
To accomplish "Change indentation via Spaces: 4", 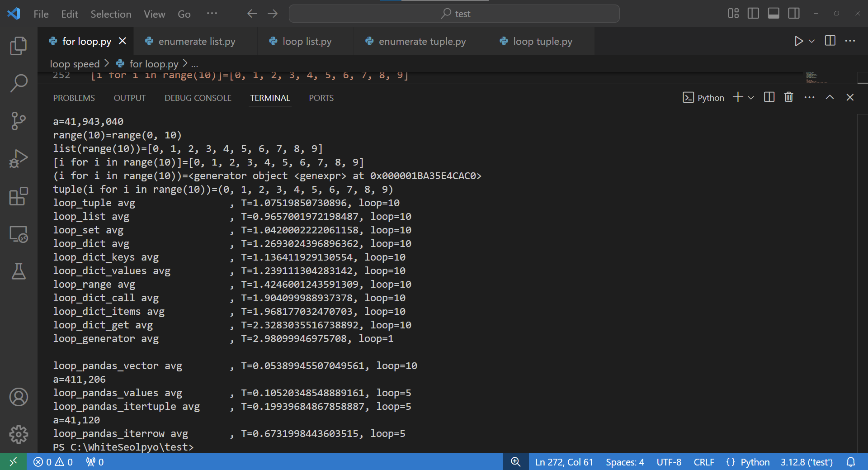I will pyautogui.click(x=625, y=462).
